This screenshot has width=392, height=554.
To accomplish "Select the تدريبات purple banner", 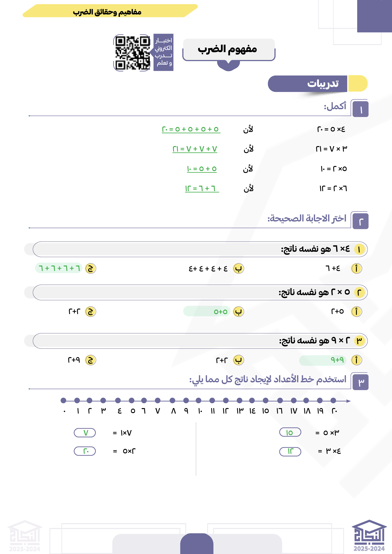I will 308,84.
